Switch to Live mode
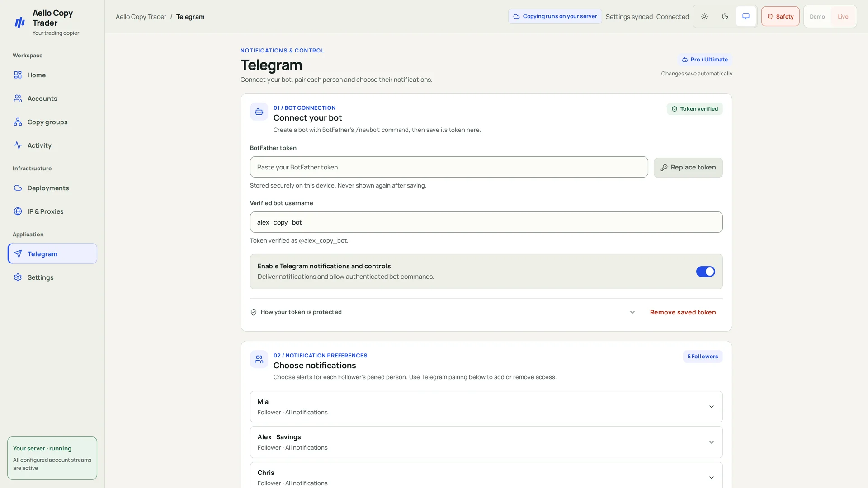 point(843,17)
